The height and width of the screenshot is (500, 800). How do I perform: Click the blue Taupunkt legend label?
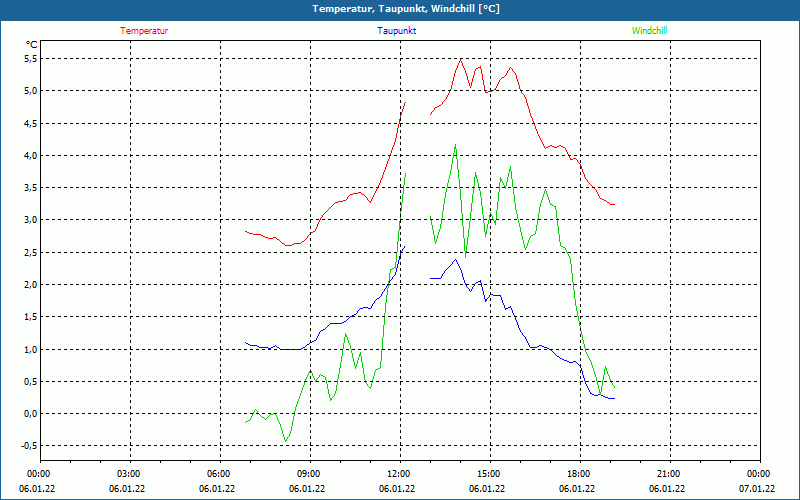(x=396, y=31)
